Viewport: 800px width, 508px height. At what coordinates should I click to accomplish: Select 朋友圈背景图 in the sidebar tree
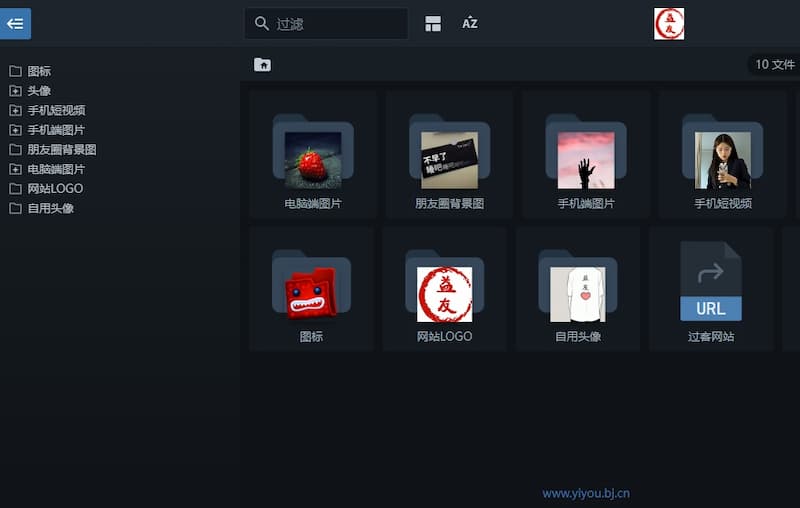[61, 150]
